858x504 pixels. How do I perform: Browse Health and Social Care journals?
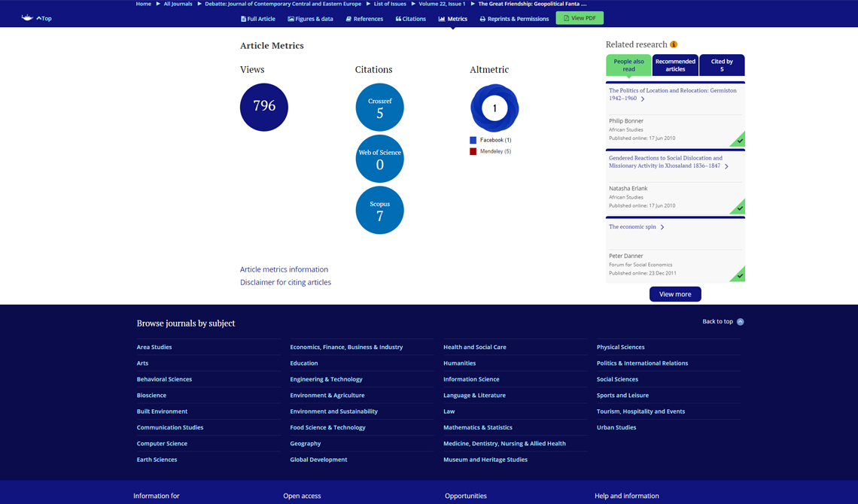tap(474, 347)
